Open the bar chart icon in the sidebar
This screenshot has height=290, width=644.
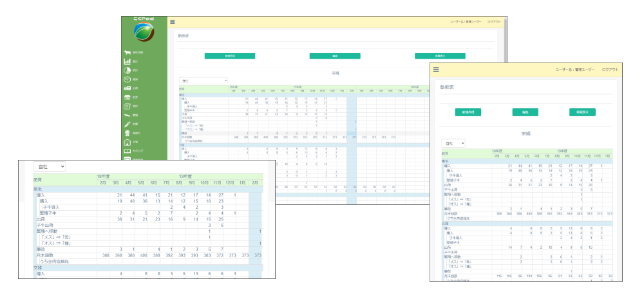127,62
